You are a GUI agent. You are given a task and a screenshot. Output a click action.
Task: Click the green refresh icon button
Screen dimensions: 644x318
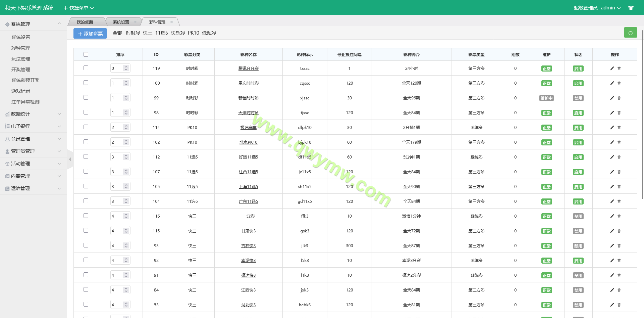coord(630,33)
